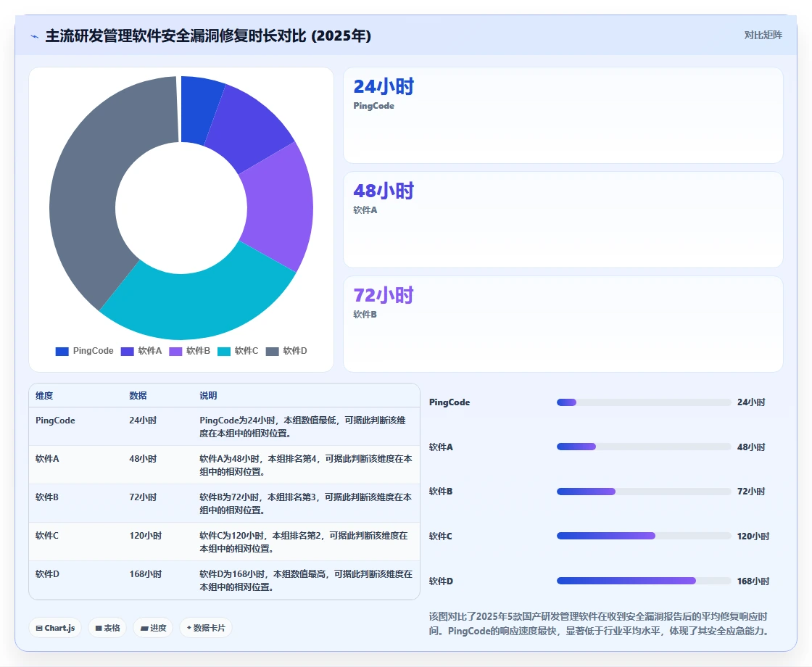
Task: Click the 168小时 progress value label
Action: tap(753, 581)
